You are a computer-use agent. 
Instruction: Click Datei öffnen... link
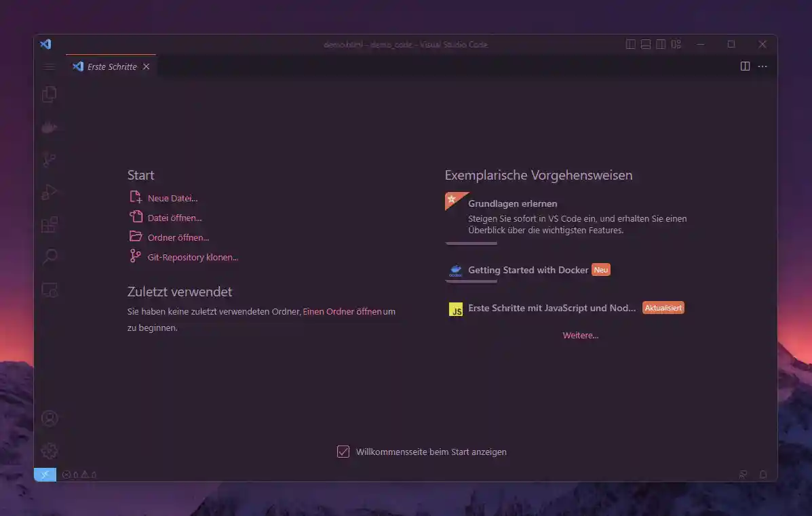click(174, 218)
